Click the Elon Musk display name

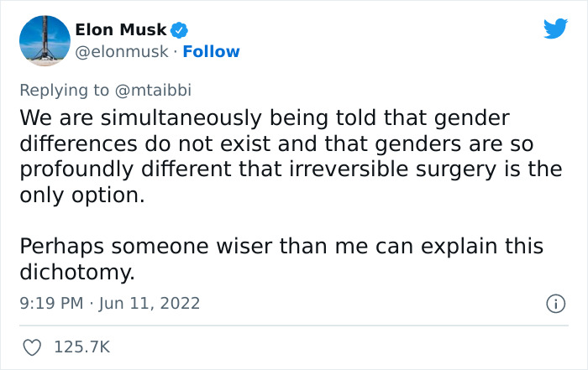(x=121, y=30)
